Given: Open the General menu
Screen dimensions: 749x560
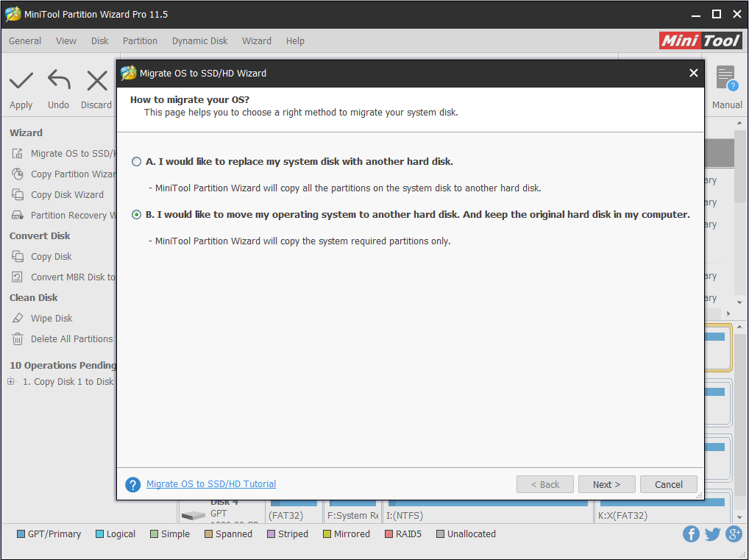Looking at the screenshot, I should coord(25,41).
